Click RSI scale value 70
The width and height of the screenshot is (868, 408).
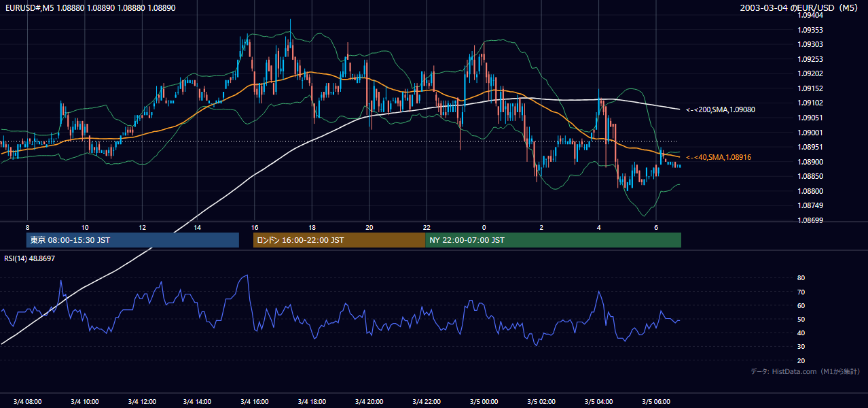click(x=801, y=292)
